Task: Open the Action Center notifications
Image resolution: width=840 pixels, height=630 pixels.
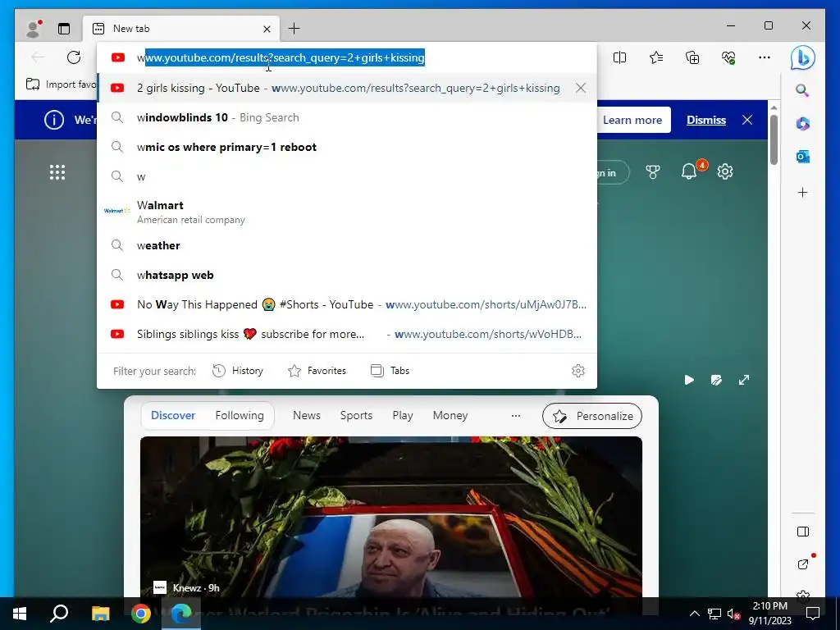Action: pos(813,614)
